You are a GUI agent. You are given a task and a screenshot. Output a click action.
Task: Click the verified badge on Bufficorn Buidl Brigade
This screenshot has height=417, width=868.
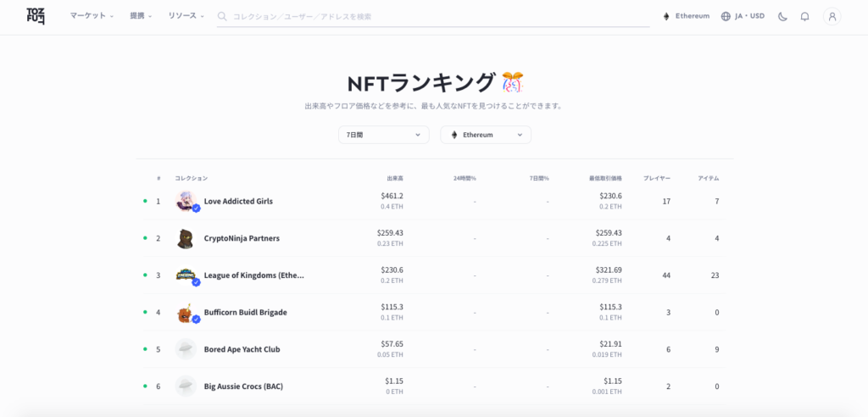(196, 320)
